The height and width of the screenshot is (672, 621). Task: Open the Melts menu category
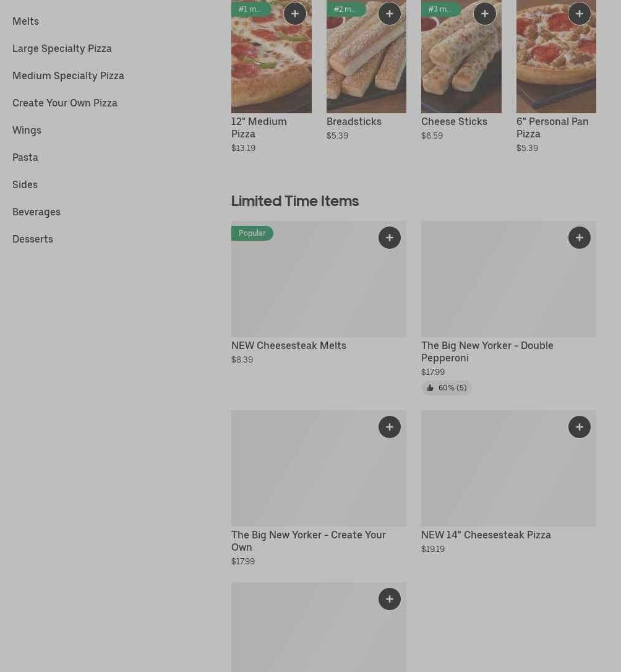[x=25, y=21]
